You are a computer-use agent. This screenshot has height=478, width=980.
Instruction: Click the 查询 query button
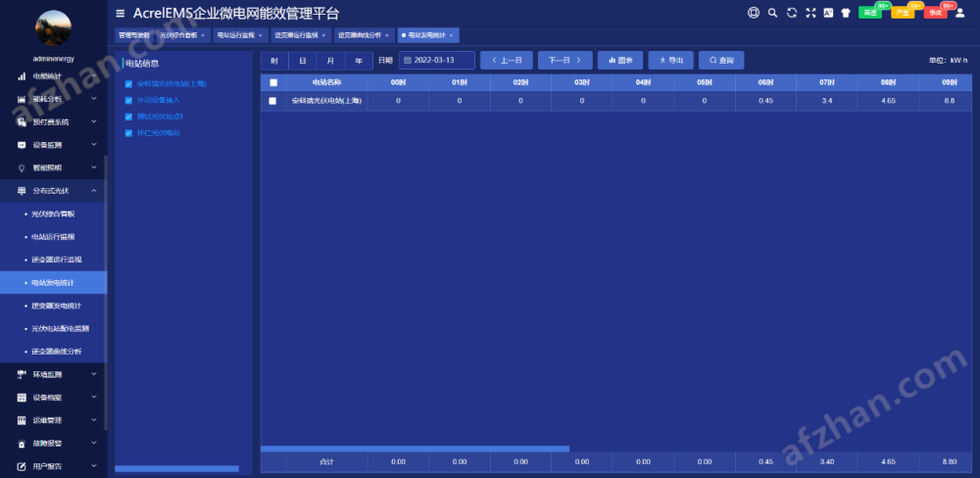click(x=721, y=61)
